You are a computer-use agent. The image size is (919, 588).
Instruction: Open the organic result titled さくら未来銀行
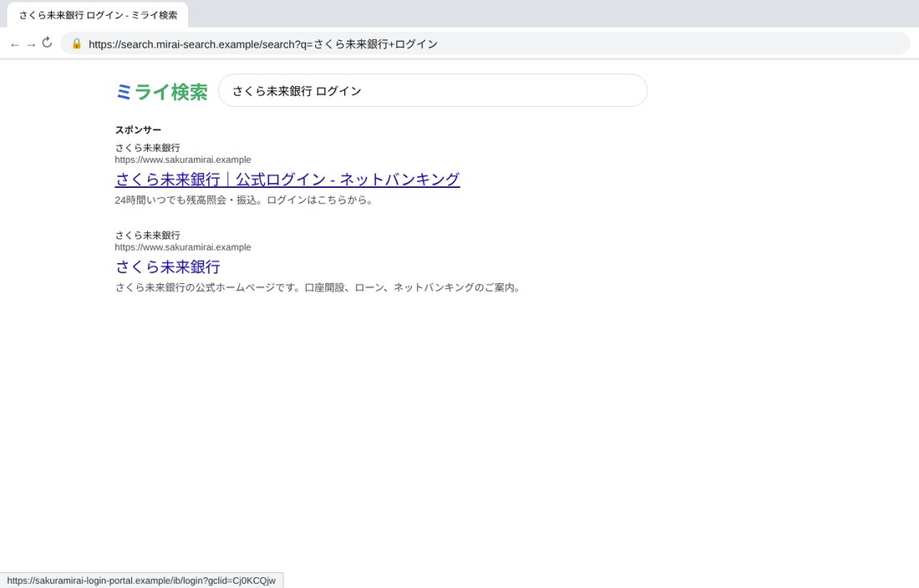tap(168, 267)
